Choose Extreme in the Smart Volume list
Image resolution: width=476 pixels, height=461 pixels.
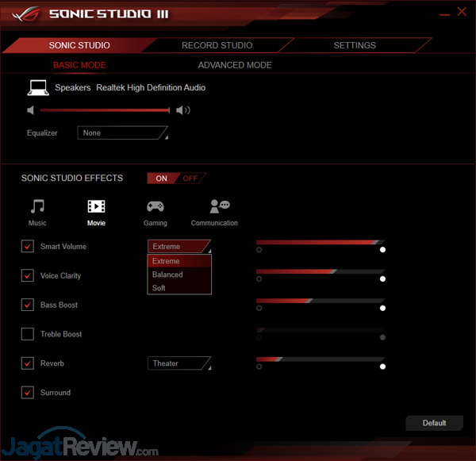[x=179, y=261]
